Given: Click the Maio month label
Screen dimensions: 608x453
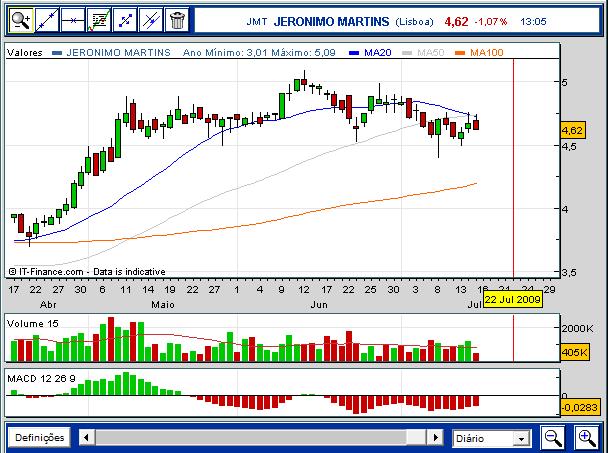Looking at the screenshot, I should click(163, 305).
